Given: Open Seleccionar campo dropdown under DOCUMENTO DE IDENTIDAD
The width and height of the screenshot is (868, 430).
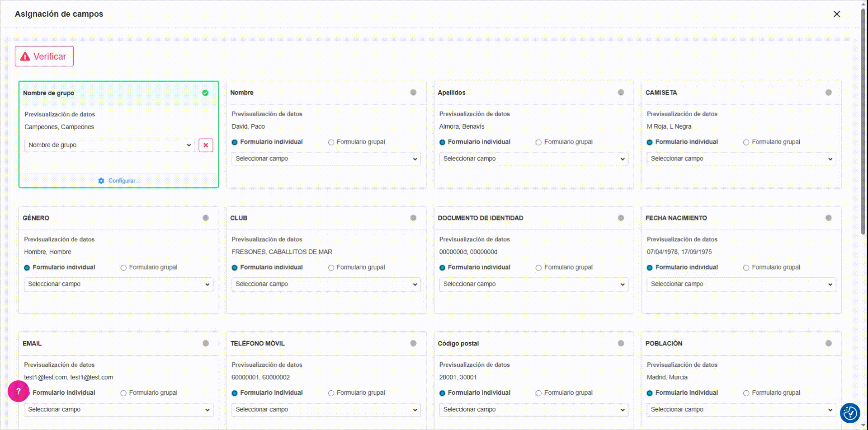Looking at the screenshot, I should 533,284.
